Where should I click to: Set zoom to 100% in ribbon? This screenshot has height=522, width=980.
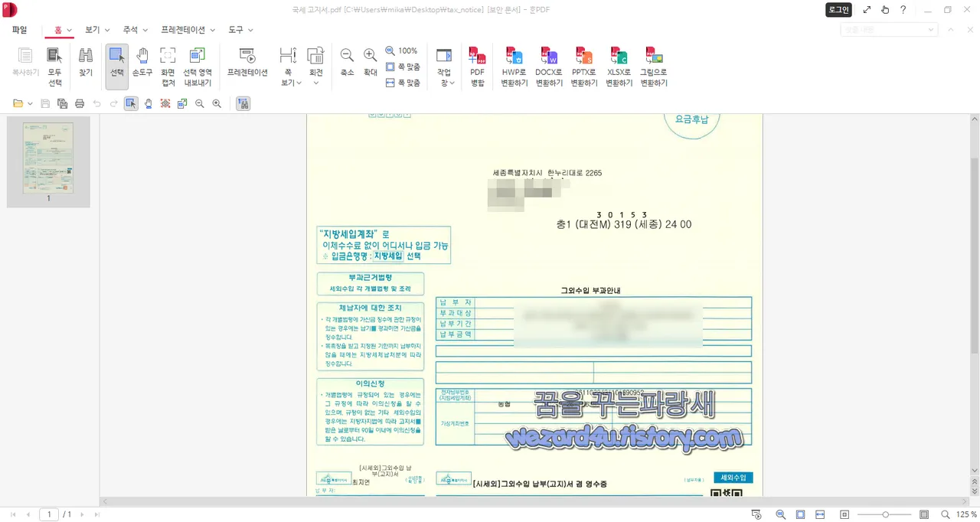click(x=402, y=51)
